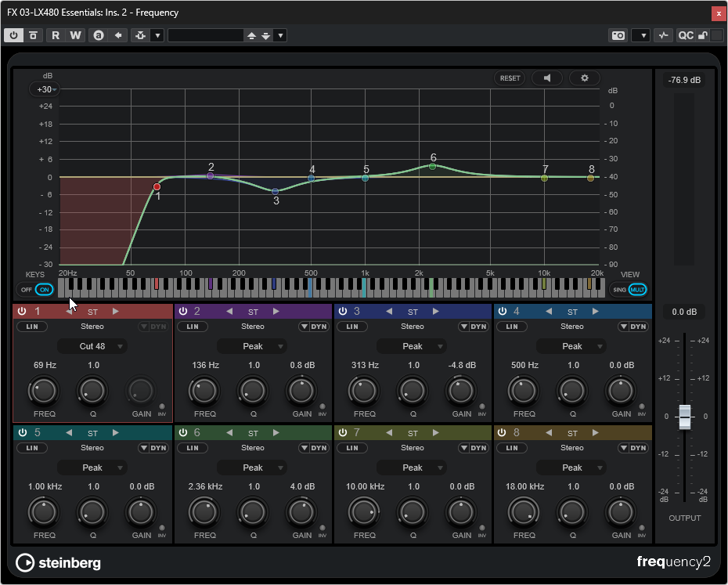Click the 0.0 dB output value field
The image size is (728, 585).
pos(684,312)
